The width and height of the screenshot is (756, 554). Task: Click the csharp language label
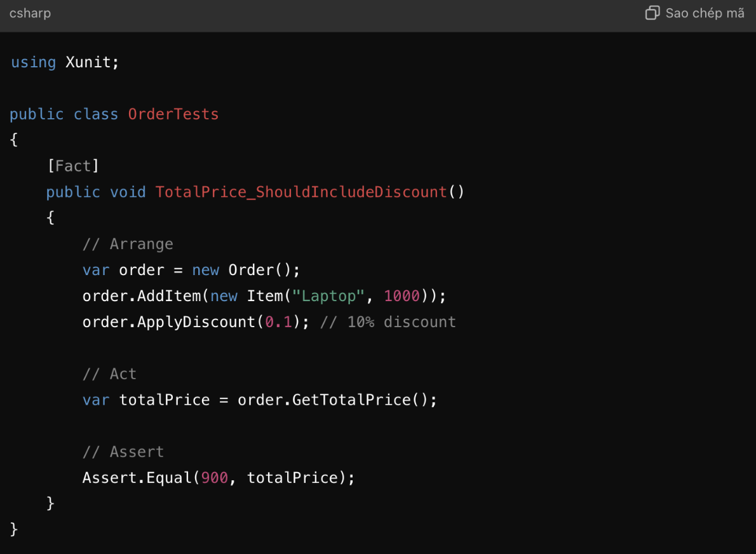[30, 13]
